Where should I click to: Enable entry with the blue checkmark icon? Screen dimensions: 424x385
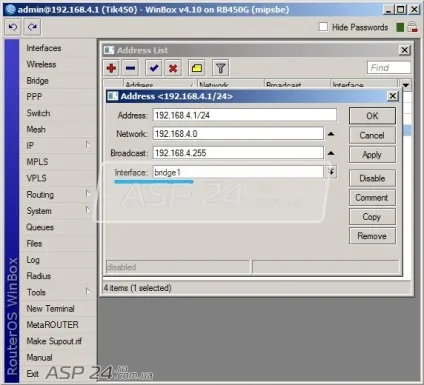coord(154,68)
